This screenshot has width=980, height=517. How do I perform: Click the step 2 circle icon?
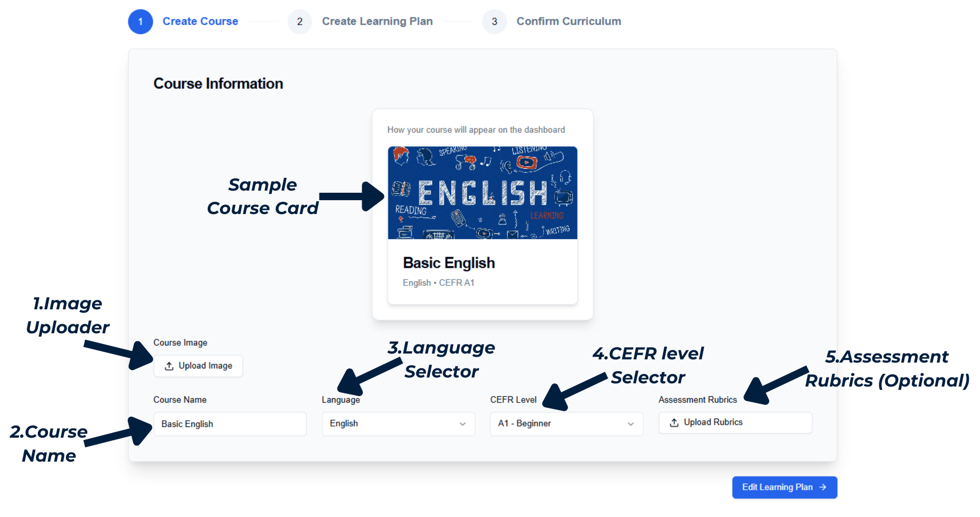tap(300, 22)
